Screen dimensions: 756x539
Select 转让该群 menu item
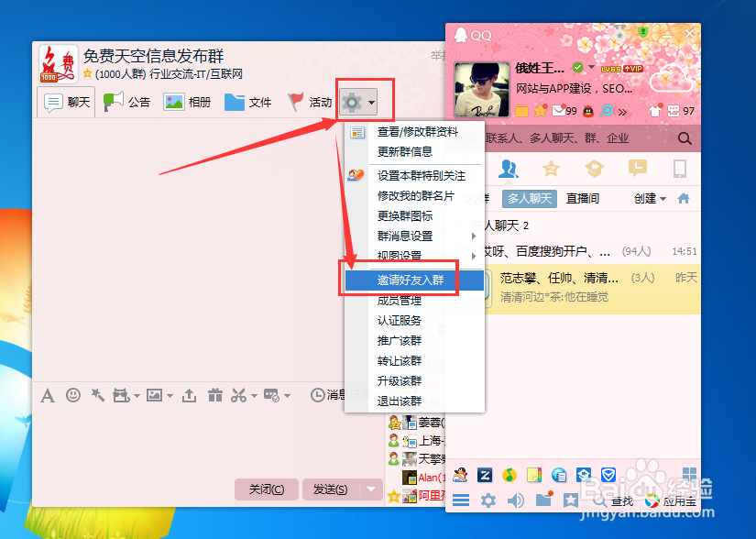tap(414, 361)
